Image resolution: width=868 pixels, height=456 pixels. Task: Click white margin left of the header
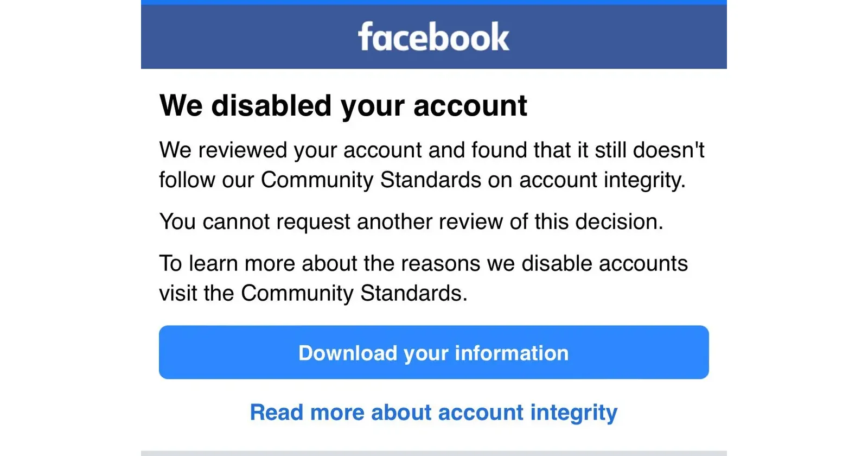(71, 37)
